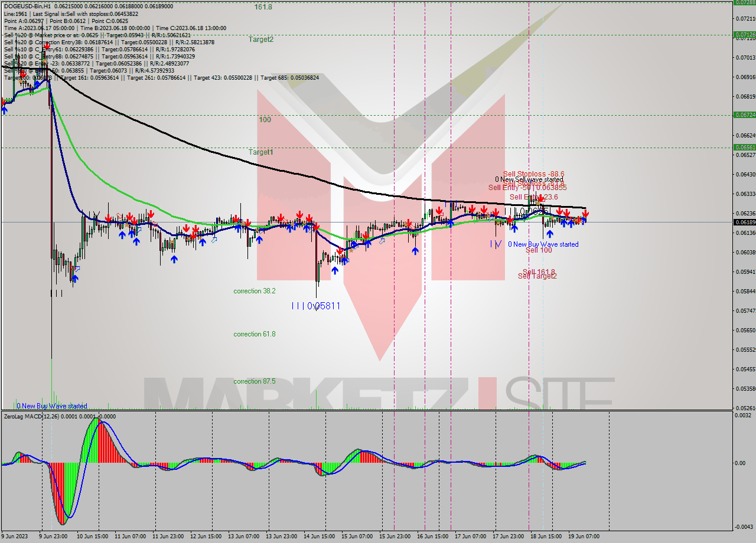Click the '11 Jun 23:00' time axis label
Viewport: 756px width, 543px height.
168,537
